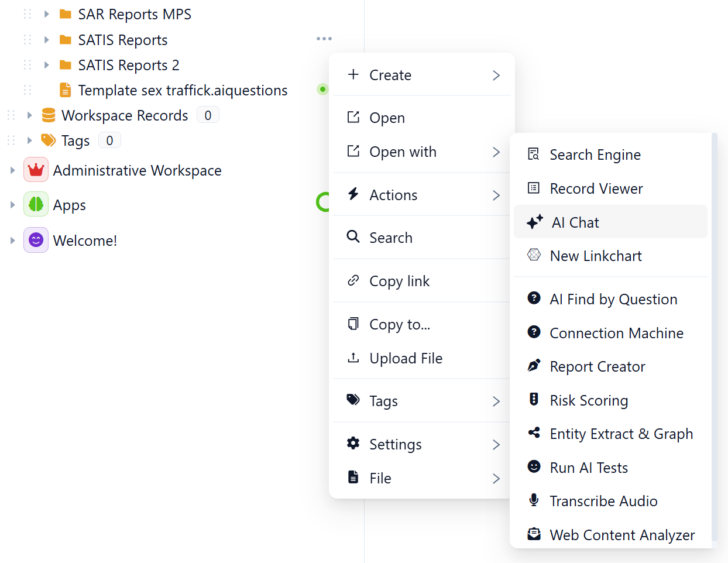Expand the SATIS Reports folder

(47, 40)
